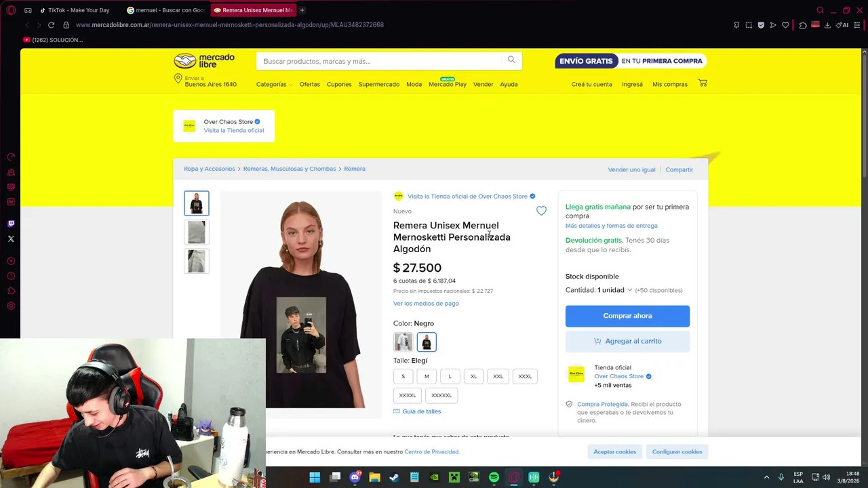Click the Opera snapshot icon in address bar
The height and width of the screenshot is (488, 868).
pyautogui.click(x=749, y=25)
